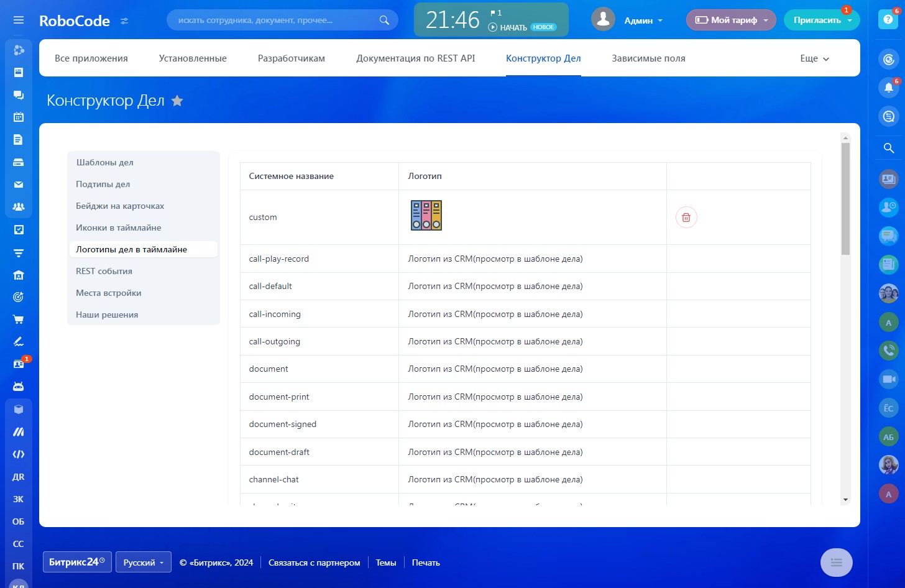Select Шаблоны дел in side menu

tap(104, 162)
